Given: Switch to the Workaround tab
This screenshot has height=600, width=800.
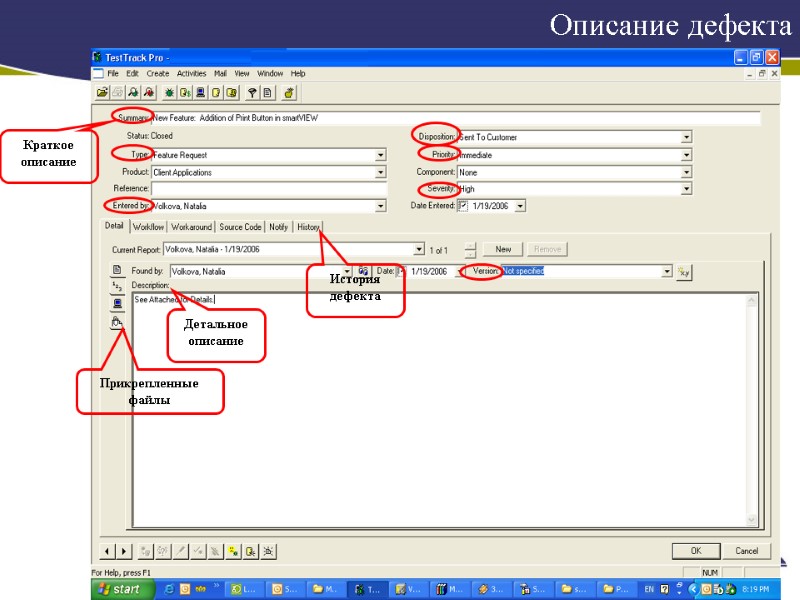Looking at the screenshot, I should [191, 227].
